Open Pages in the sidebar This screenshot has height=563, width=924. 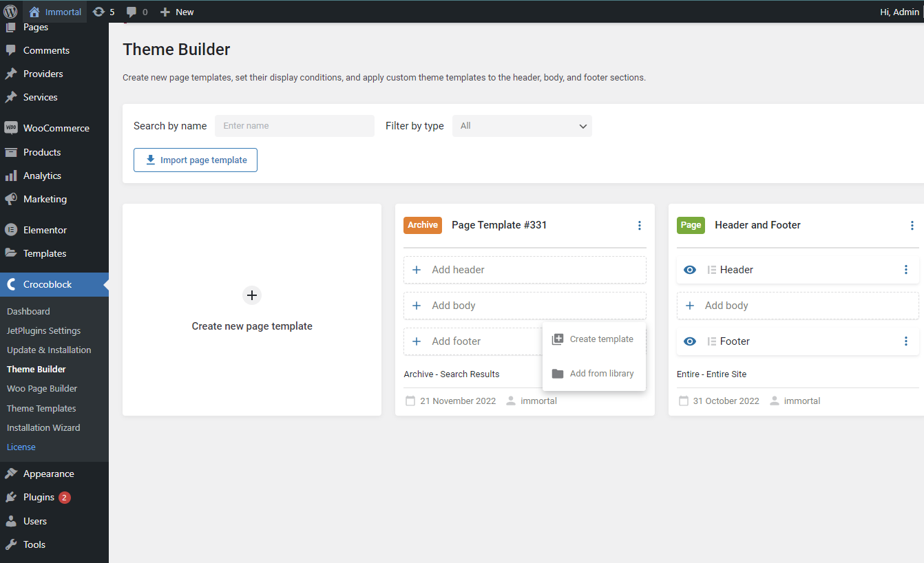pos(36,27)
